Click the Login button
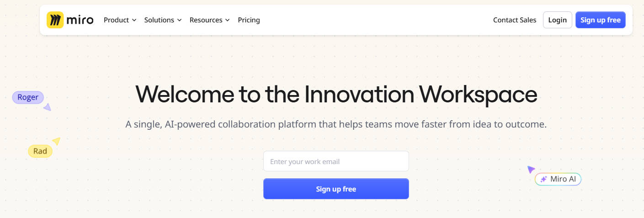 pyautogui.click(x=558, y=20)
